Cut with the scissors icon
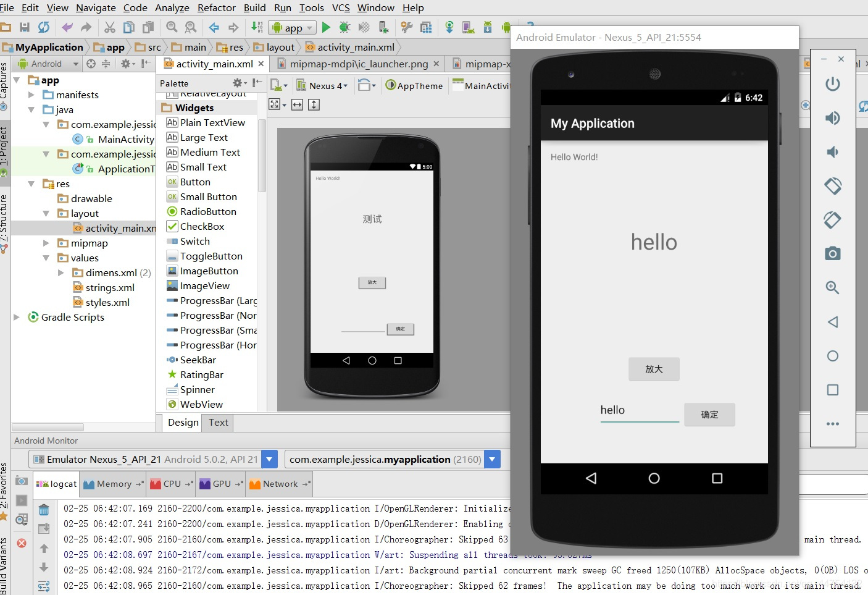 pyautogui.click(x=110, y=27)
